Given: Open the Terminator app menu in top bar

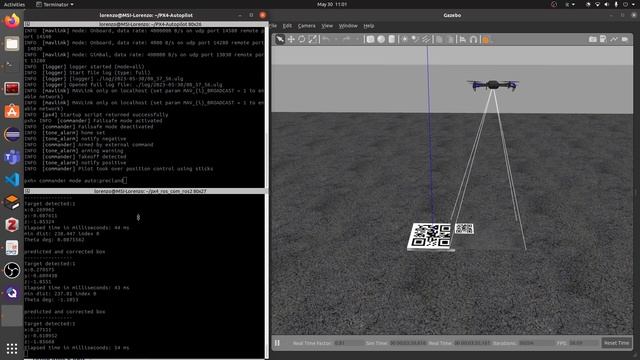Looking at the screenshot, I should pyautogui.click(x=55, y=4).
